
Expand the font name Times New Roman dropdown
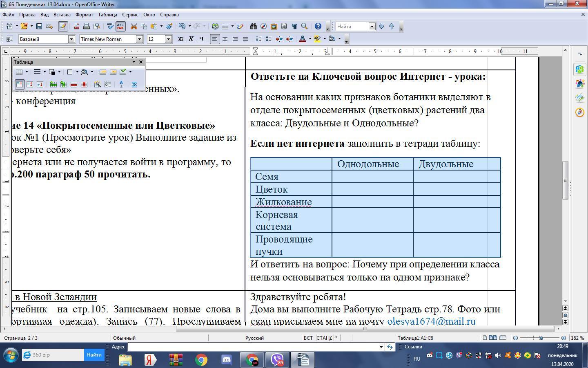click(139, 39)
